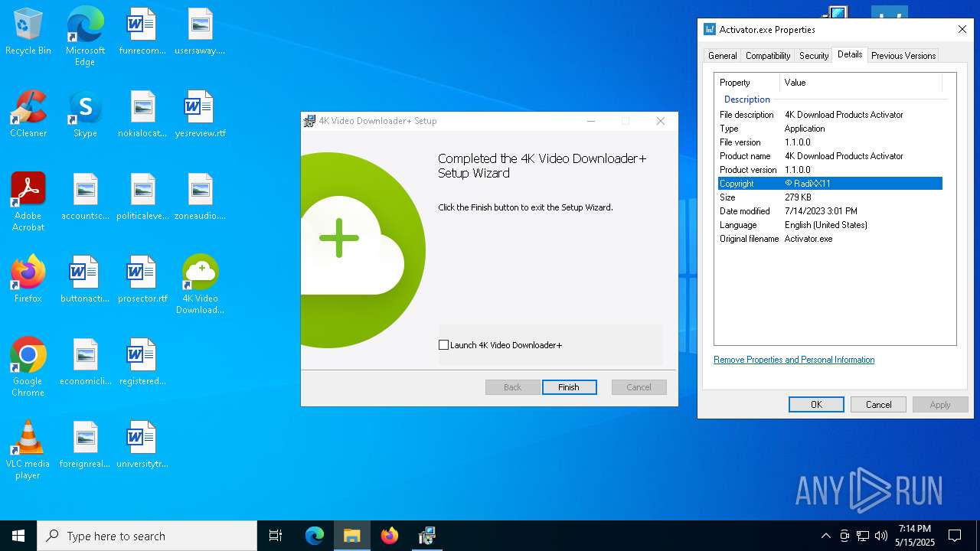Viewport: 980px width, 551px height.
Task: Select the Original filename property row
Action: coord(830,239)
